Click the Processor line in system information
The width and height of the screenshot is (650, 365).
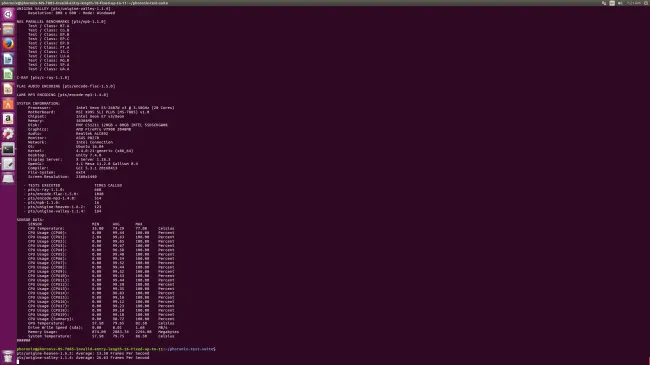[101, 108]
